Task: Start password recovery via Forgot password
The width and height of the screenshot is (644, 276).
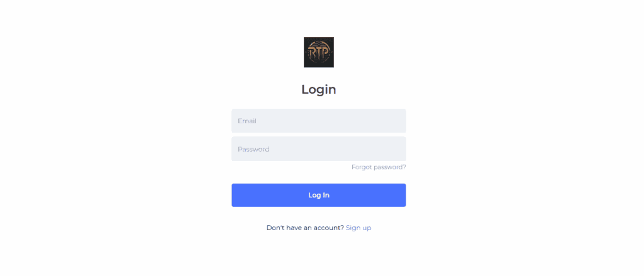Action: [x=379, y=167]
